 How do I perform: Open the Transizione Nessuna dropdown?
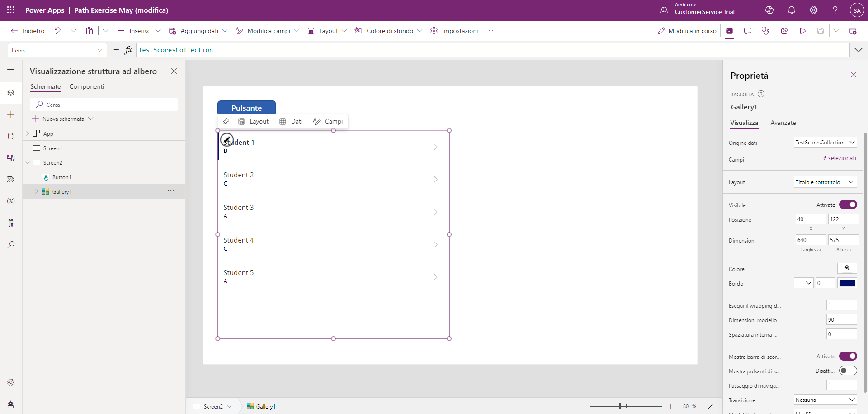826,400
